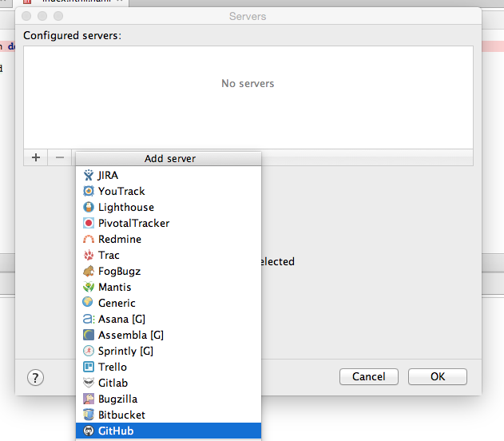504x441 pixels.
Task: Select Bitbucket menu entry
Action: pyautogui.click(x=169, y=415)
